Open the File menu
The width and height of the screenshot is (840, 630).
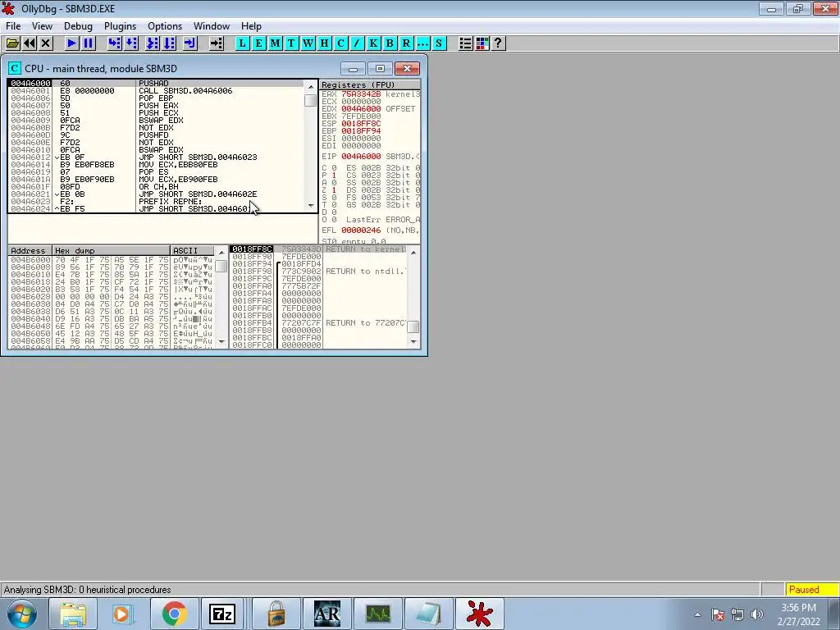click(x=13, y=26)
